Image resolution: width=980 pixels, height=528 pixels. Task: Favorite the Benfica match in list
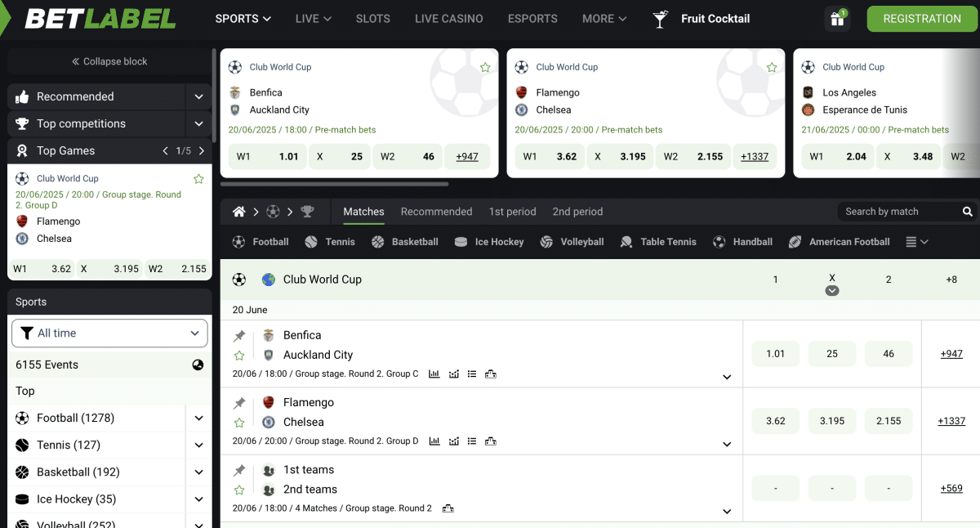[x=239, y=356]
